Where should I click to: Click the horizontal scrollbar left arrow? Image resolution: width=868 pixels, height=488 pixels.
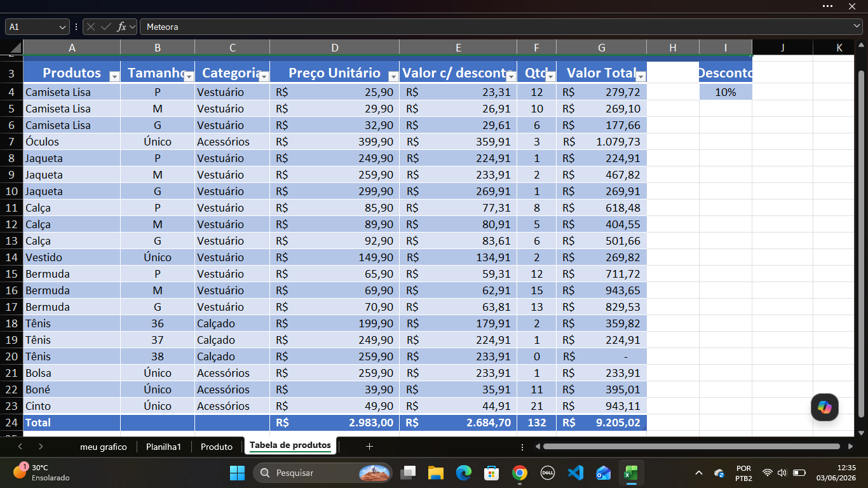click(x=538, y=447)
